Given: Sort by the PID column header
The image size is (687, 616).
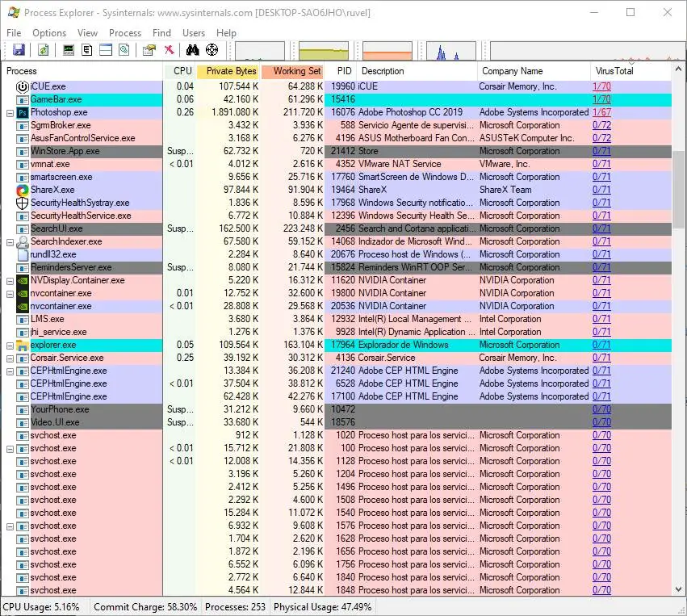Looking at the screenshot, I should [x=341, y=71].
